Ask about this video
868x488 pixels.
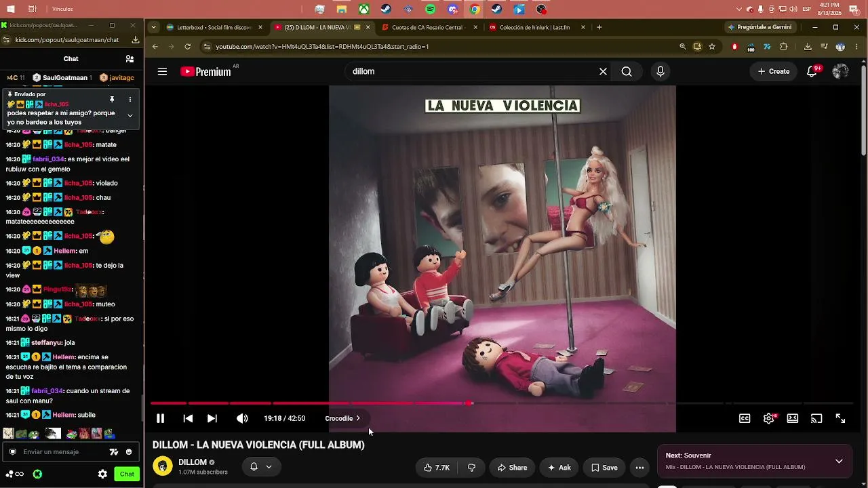(x=559, y=468)
